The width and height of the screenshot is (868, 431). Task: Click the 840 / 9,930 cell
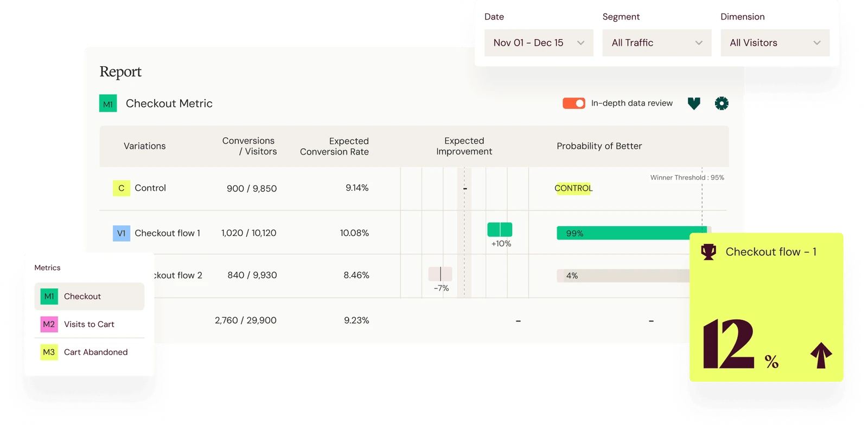[x=252, y=275]
